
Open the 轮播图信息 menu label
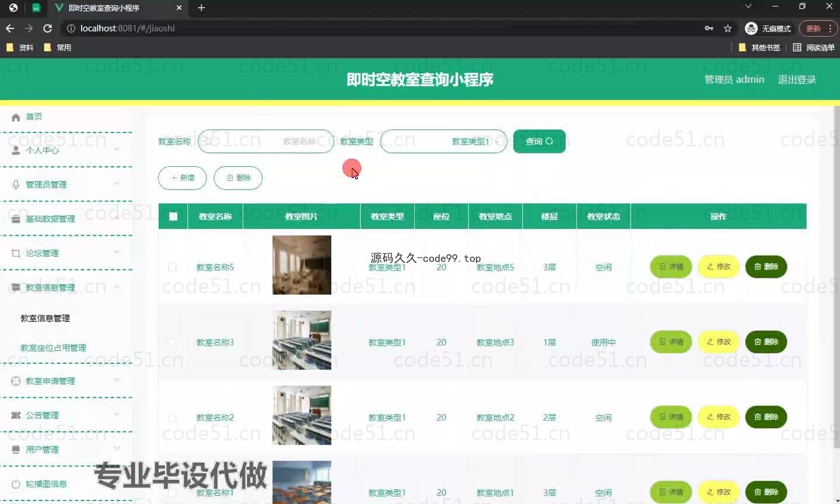pyautogui.click(x=46, y=484)
